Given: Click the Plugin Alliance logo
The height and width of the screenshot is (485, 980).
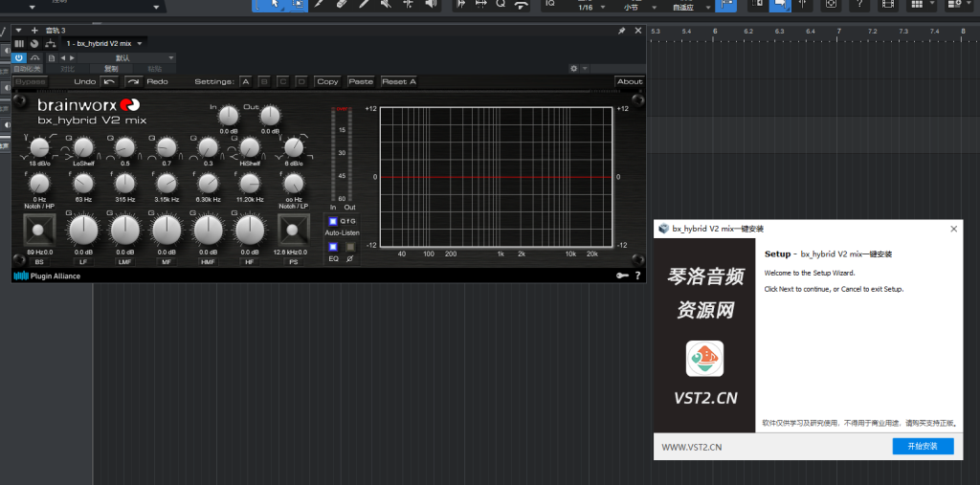Looking at the screenshot, I should (47, 276).
